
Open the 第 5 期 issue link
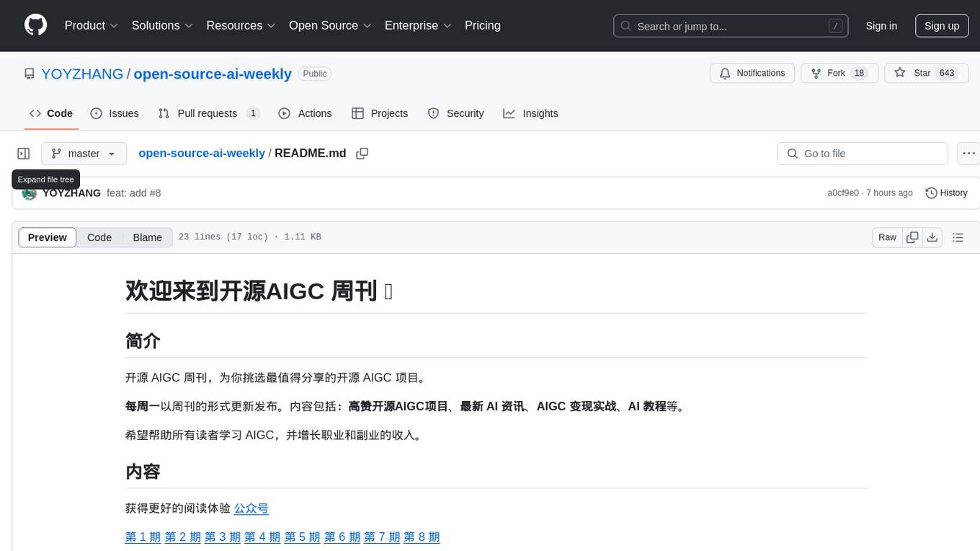click(302, 537)
